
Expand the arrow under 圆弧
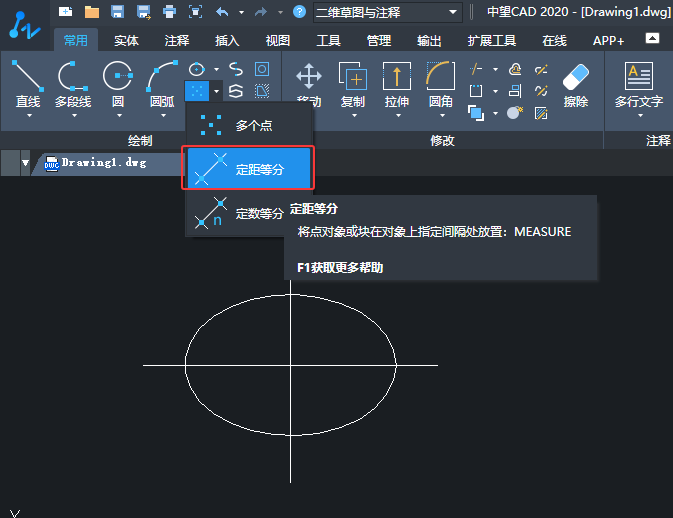coord(163,115)
